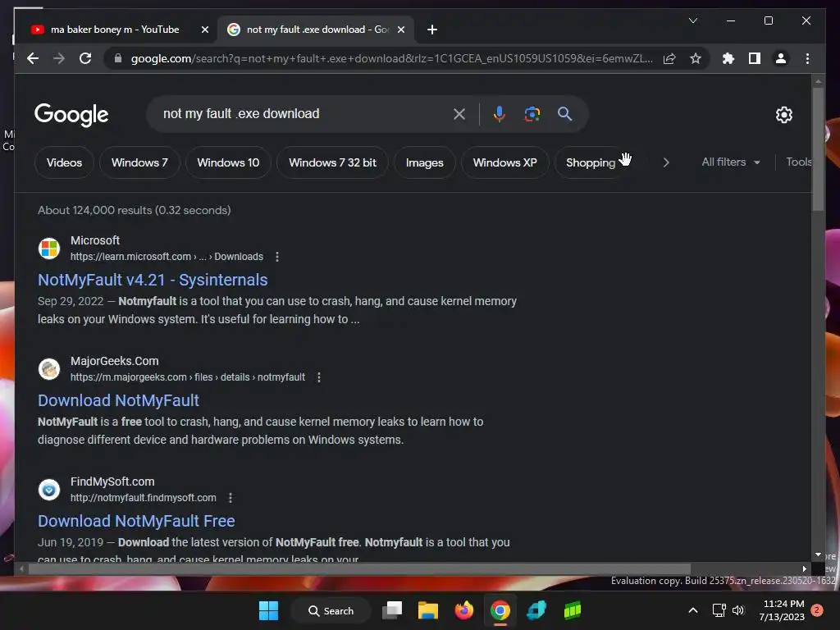Open Chrome tab search chevron
The width and height of the screenshot is (840, 630).
coord(692,21)
